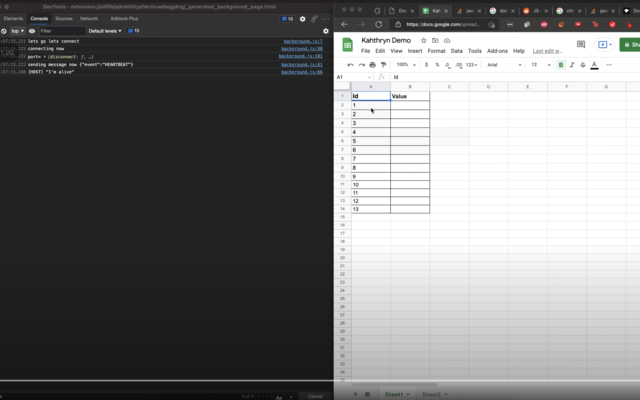Pick the text color button
This screenshot has height=400, width=640.
point(595,65)
